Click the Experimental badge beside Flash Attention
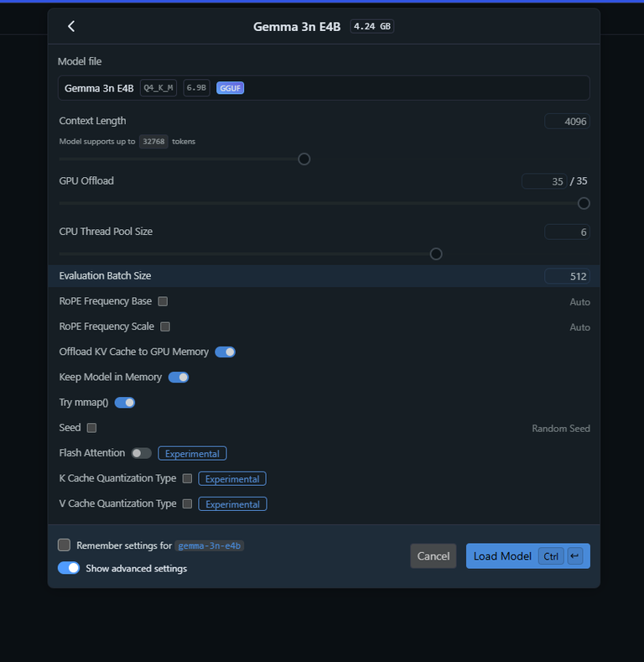Viewport: 644px width, 662px height. tap(192, 454)
